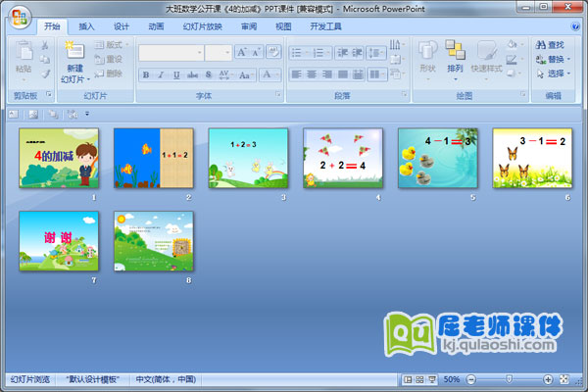Select slide 5 thumbnail with ducks
This screenshot has width=588, height=392.
click(x=438, y=158)
